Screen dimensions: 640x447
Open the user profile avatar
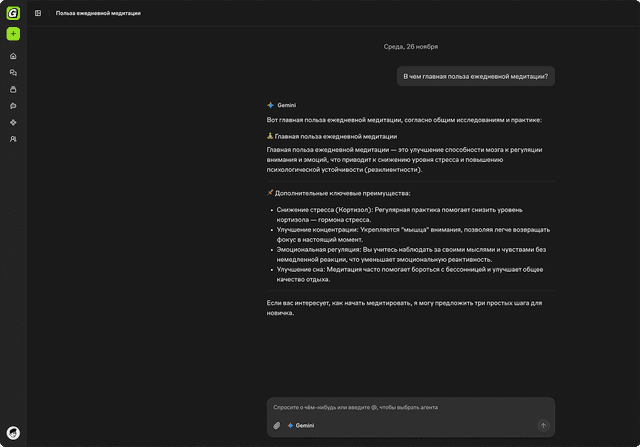(x=13, y=433)
